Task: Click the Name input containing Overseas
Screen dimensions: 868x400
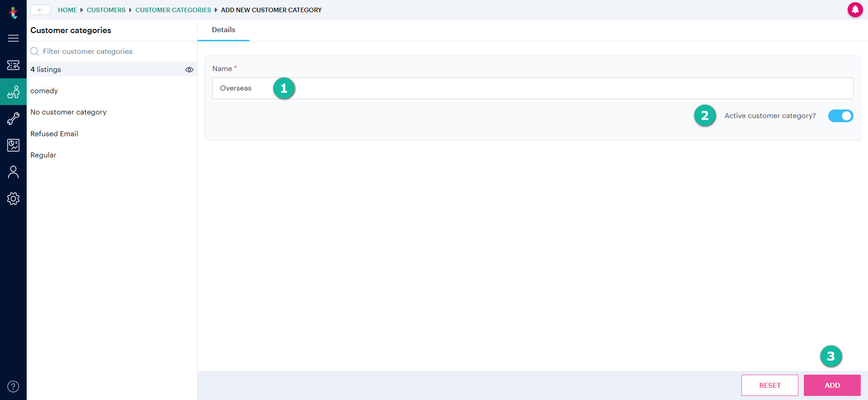Action: point(533,88)
